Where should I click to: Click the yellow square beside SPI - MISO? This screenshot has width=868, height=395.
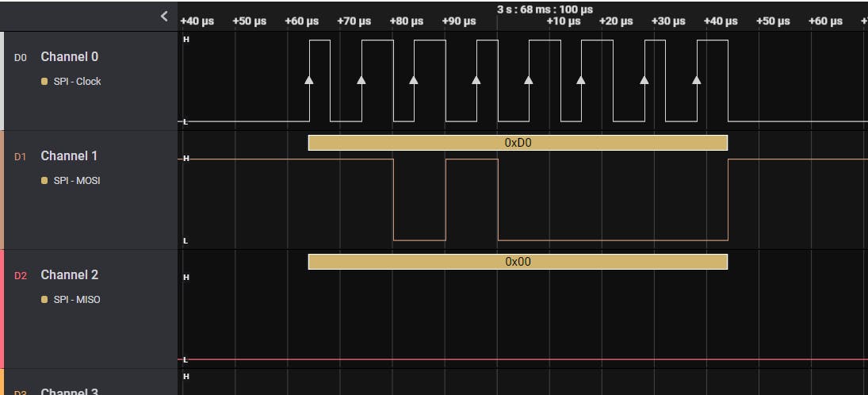click(45, 300)
